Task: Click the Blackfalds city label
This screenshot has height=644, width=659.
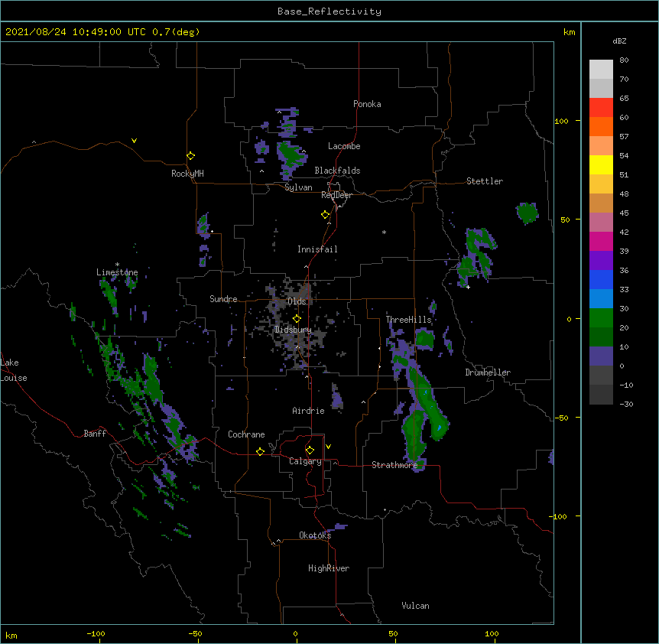Action: [337, 171]
